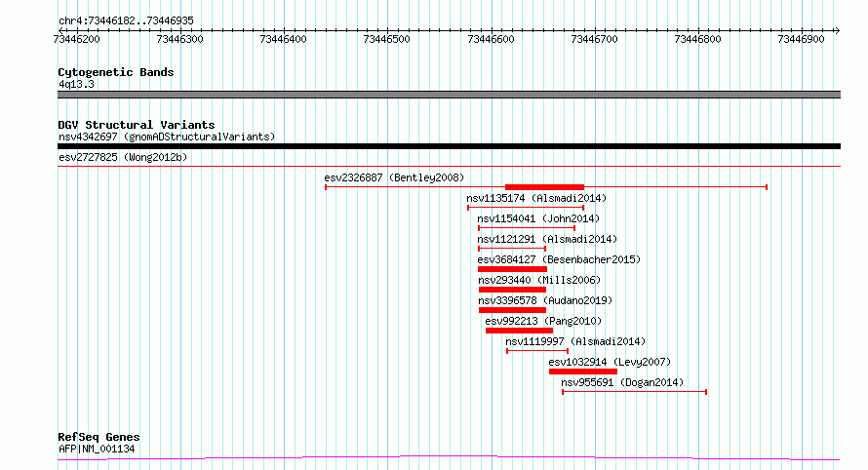Open variant nsv3396578 (Audano2019) label
Viewport: 868px width, 470px height.
pyautogui.click(x=545, y=300)
